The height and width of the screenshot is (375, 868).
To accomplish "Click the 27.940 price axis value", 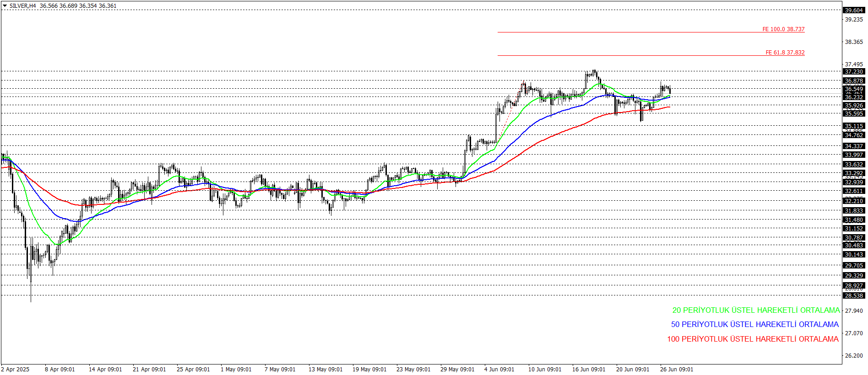I will [x=854, y=311].
